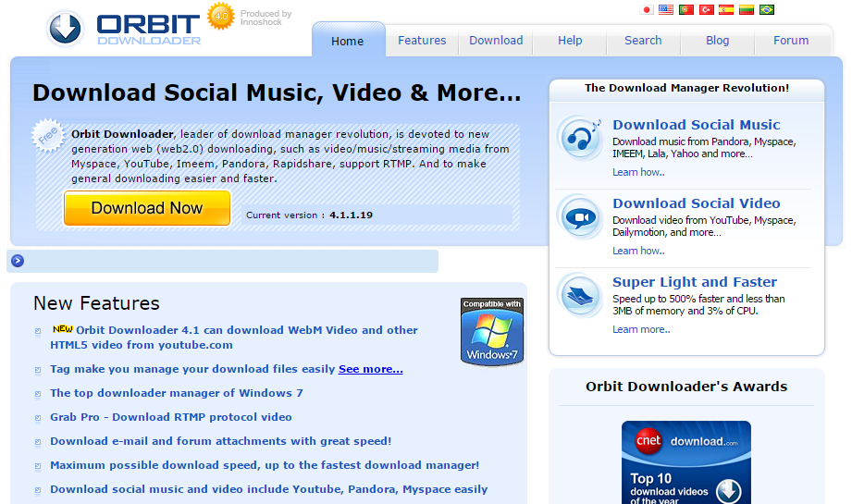Click the Free starburst badge
Viewport: 852px width, 504px height.
tap(48, 135)
